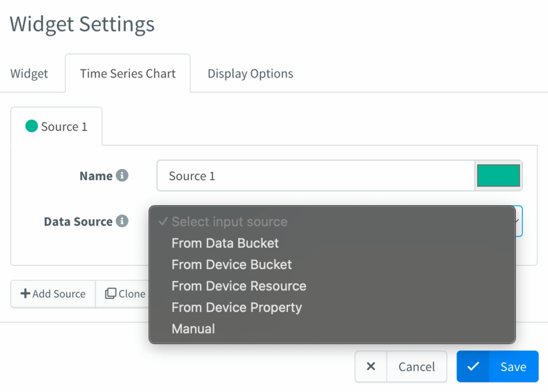Switch to the Widget tab
The width and height of the screenshot is (548, 392).
pyautogui.click(x=29, y=73)
